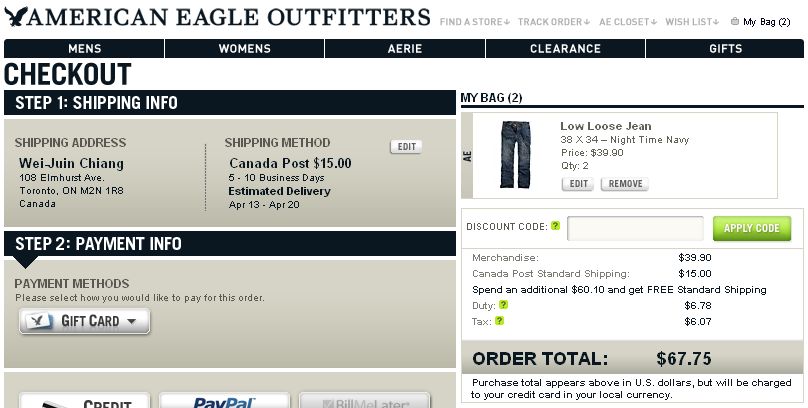Select the BillMeLater payment option
Viewport: 808px width, 408px height.
coord(364,400)
